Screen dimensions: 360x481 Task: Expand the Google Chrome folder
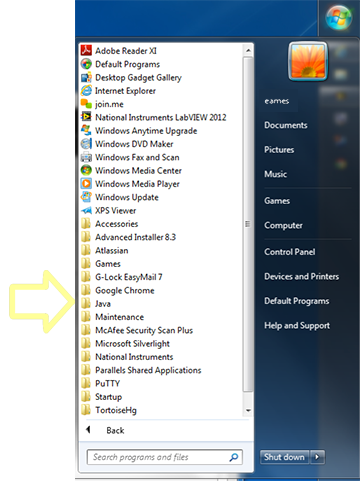tap(118, 291)
